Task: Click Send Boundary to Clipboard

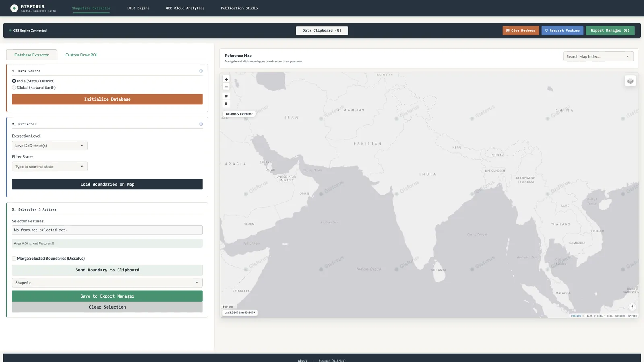Action: point(107,270)
